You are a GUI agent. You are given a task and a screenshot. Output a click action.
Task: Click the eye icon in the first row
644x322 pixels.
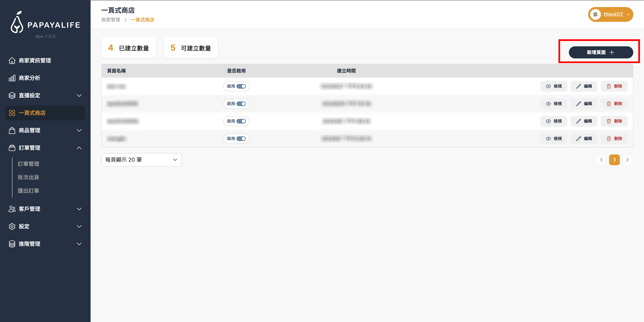click(548, 86)
